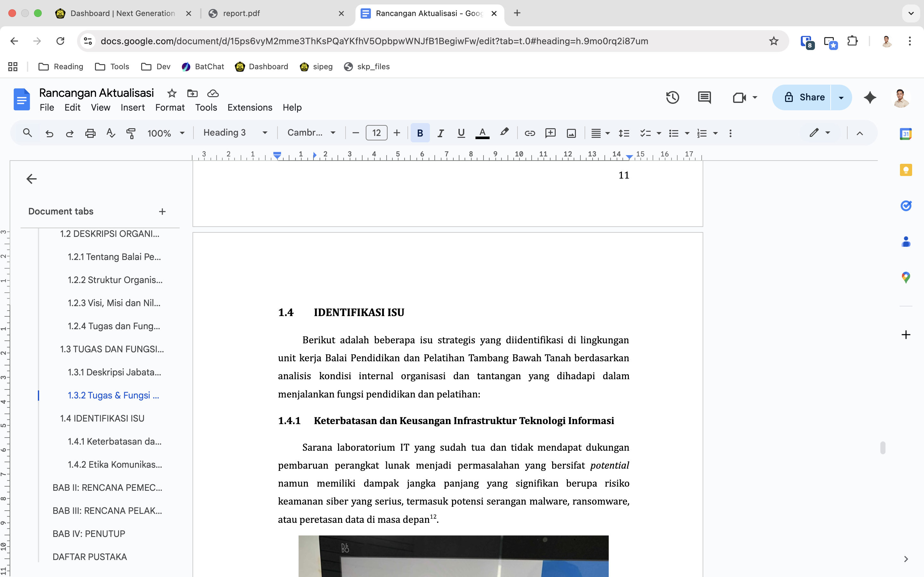Jump to 1.4 IDENTIFIKASI ISU in outline
Screen dimensions: 924x577
[x=102, y=418]
